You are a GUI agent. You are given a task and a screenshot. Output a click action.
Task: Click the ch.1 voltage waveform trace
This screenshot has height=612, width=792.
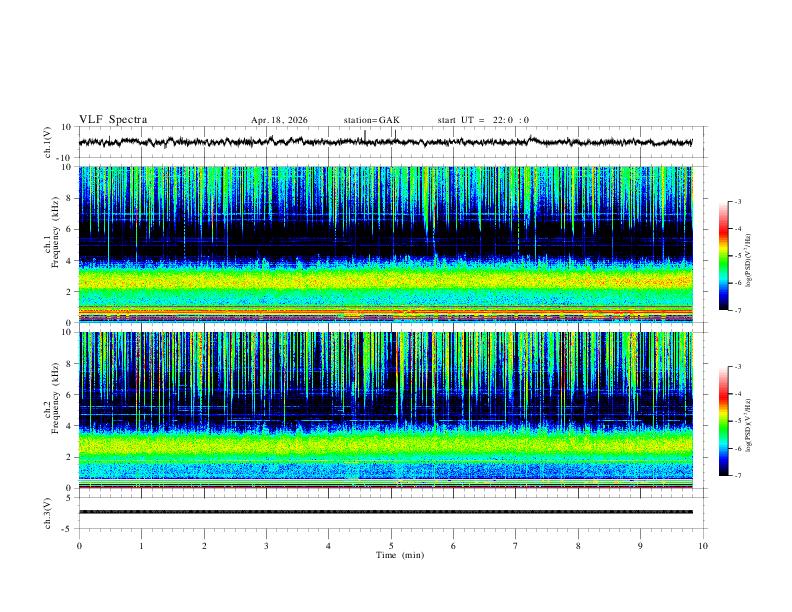click(x=385, y=142)
